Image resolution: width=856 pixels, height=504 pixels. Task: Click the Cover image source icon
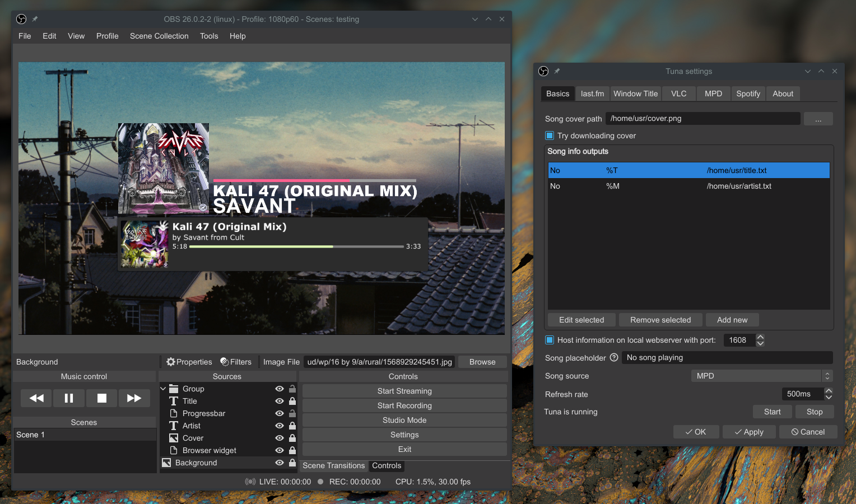pyautogui.click(x=174, y=438)
